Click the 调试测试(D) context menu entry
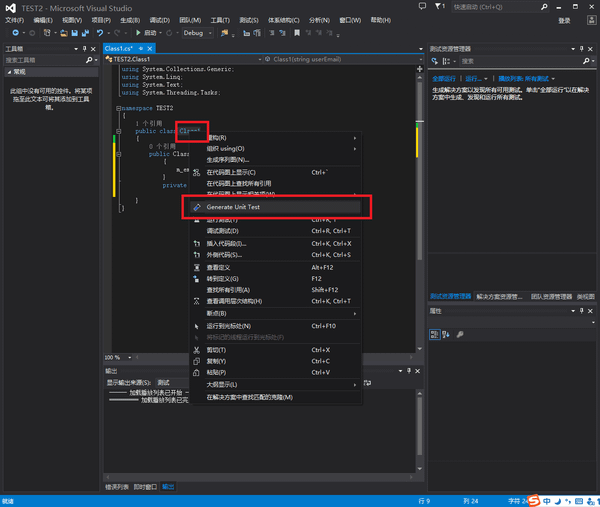600x507 pixels. [276, 231]
